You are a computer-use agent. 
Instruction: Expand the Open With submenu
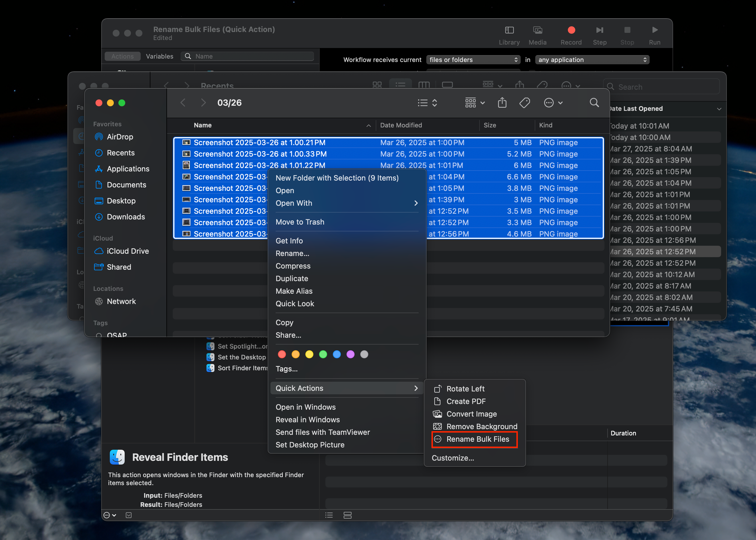click(347, 203)
